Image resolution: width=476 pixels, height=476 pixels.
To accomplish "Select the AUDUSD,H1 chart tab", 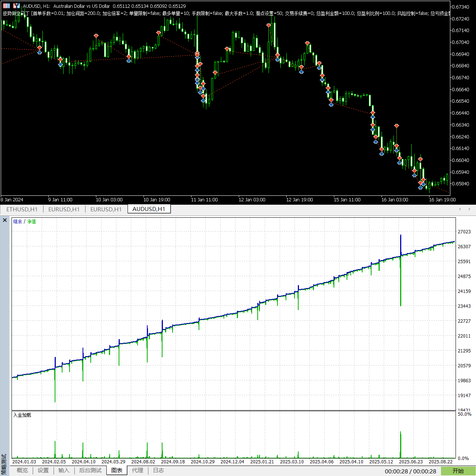I will pyautogui.click(x=149, y=209).
